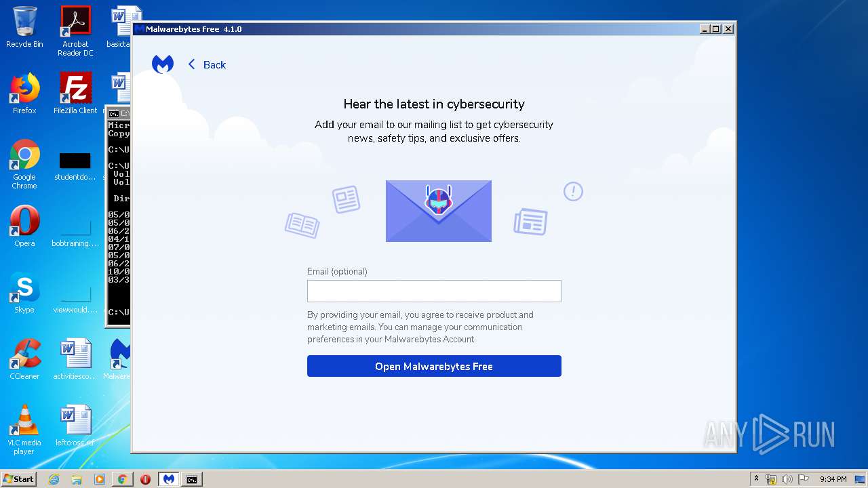Go back using the Back link

point(207,64)
